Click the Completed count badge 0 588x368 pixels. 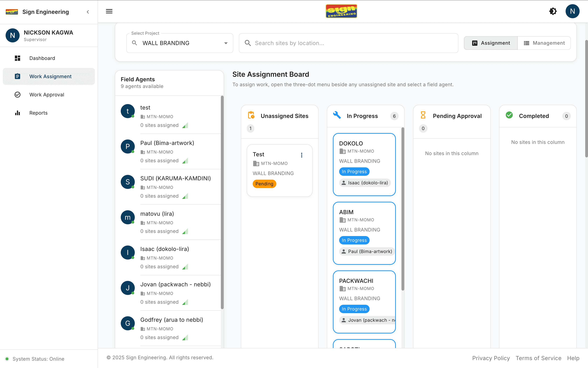pos(566,116)
